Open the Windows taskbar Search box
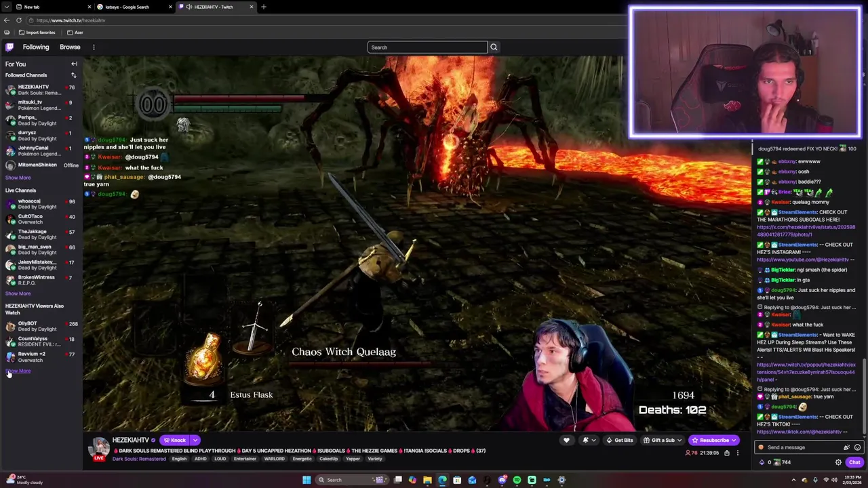The image size is (868, 488). click(x=353, y=480)
